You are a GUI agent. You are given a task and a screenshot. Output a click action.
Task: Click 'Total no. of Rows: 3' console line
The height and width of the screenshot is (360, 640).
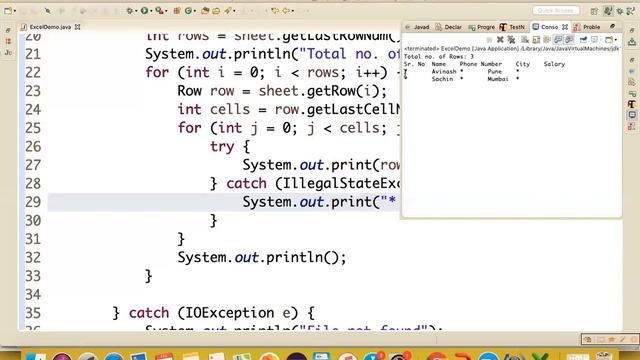[439, 56]
